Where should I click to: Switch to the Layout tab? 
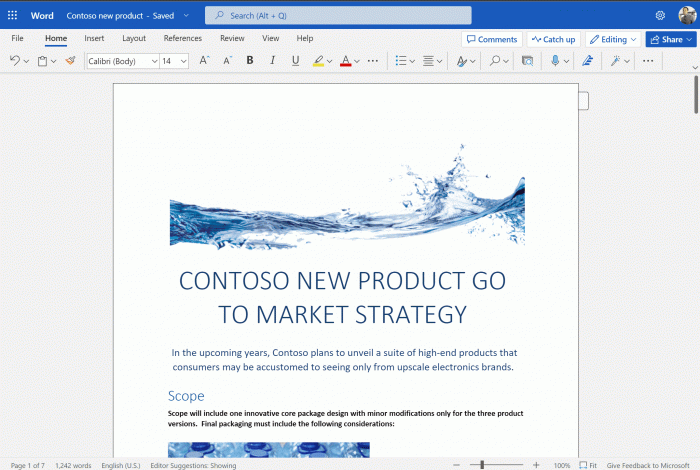click(134, 38)
